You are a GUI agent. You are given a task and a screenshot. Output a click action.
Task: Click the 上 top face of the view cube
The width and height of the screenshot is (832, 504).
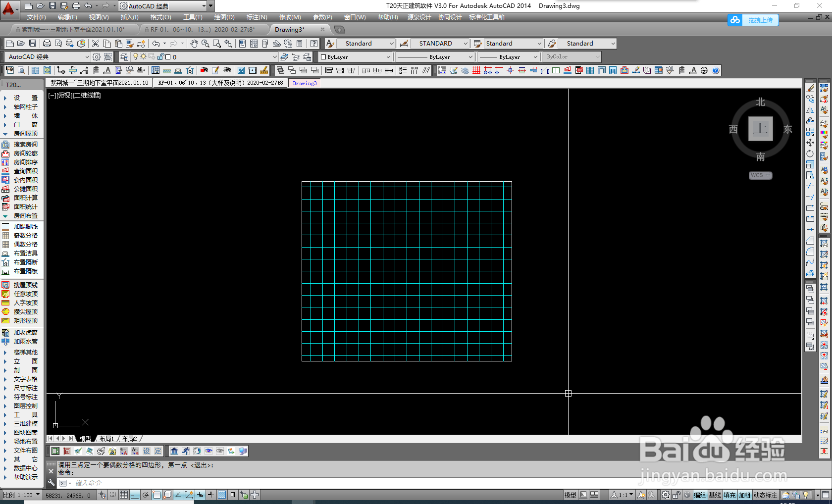pyautogui.click(x=760, y=129)
